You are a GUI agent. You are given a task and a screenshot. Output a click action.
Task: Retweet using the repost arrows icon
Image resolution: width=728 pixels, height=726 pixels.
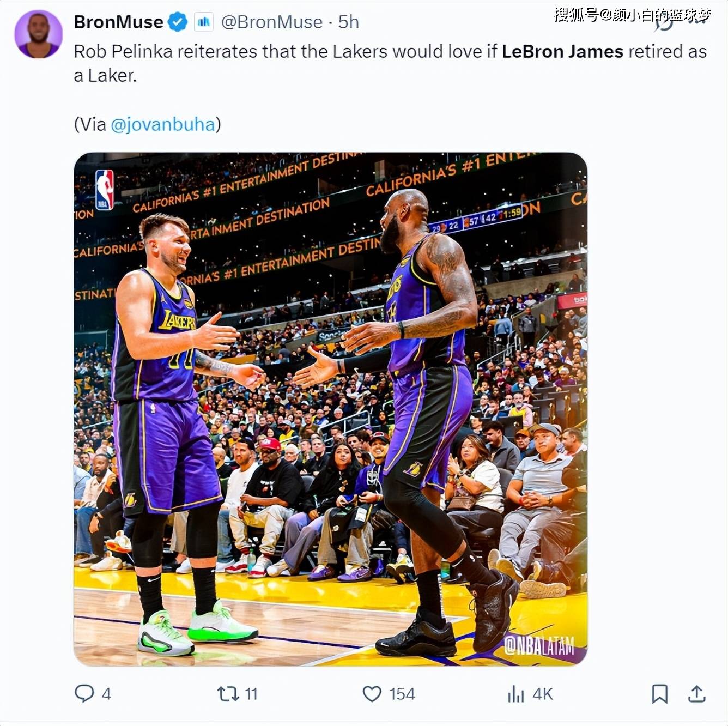pyautogui.click(x=228, y=693)
